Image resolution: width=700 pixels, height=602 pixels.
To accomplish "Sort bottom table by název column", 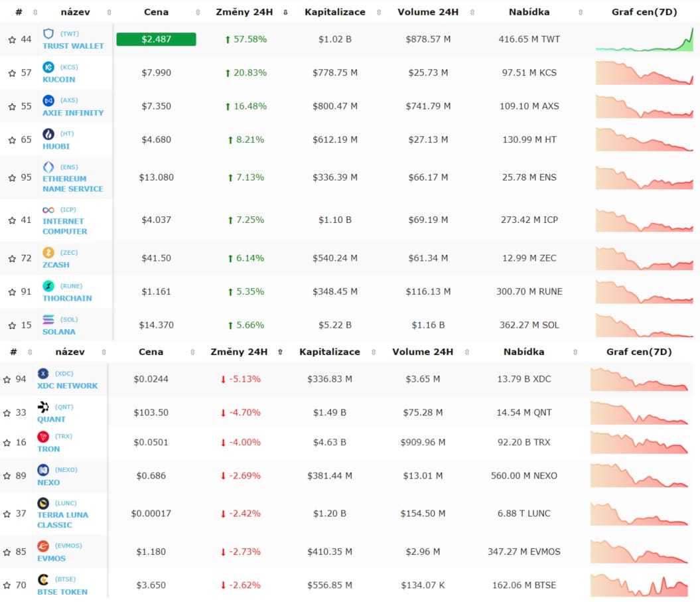I will [104, 352].
